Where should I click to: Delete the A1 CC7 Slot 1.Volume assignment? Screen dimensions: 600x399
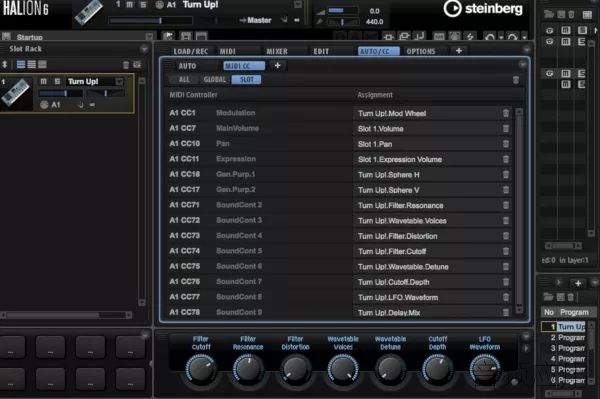click(506, 129)
